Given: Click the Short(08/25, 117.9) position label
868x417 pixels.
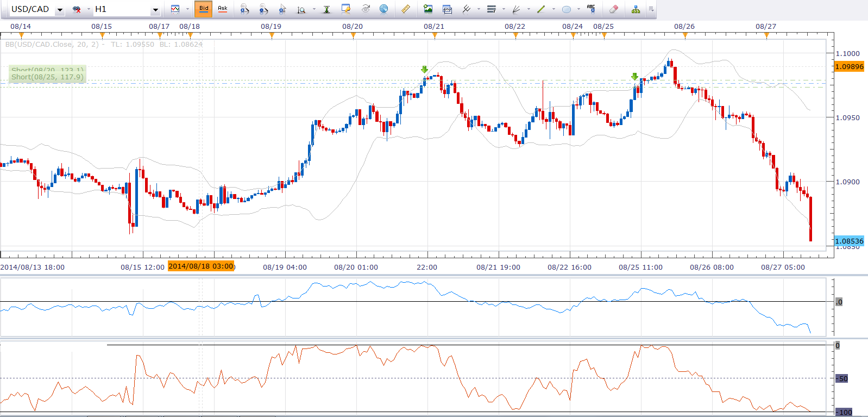Looking at the screenshot, I should tap(48, 77).
